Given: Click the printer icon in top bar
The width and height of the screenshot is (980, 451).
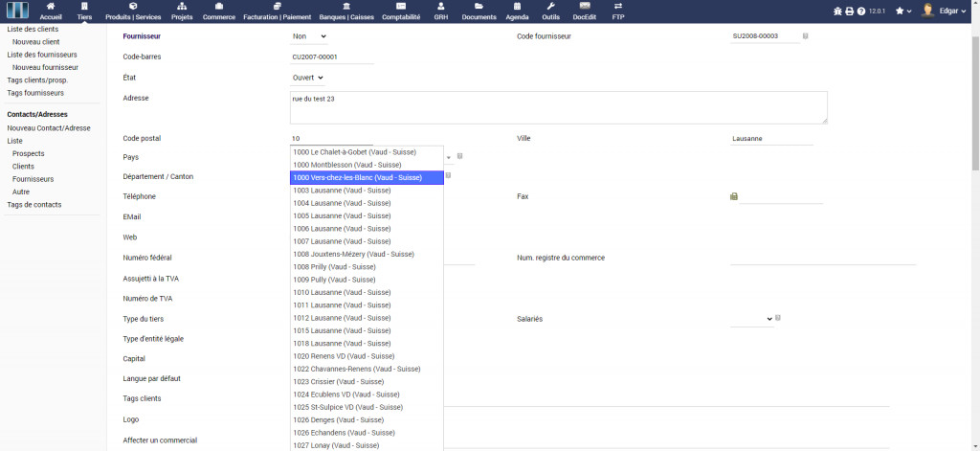Looking at the screenshot, I should coord(849,11).
